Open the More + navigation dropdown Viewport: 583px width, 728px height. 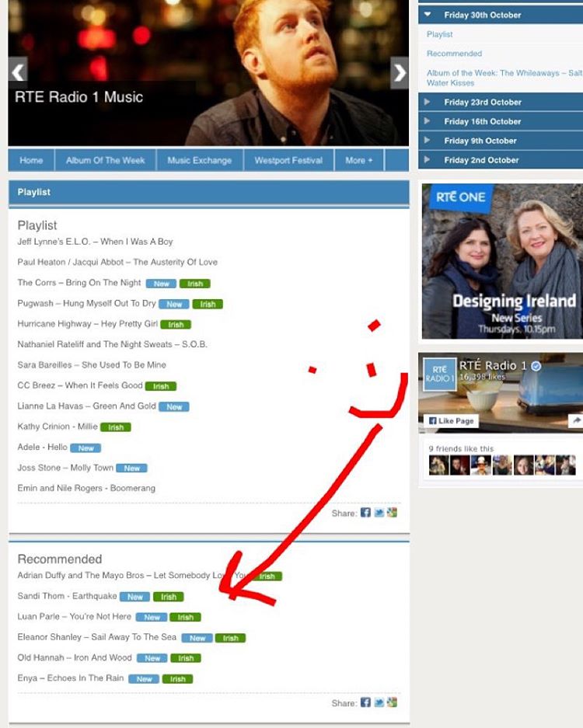coord(358,160)
